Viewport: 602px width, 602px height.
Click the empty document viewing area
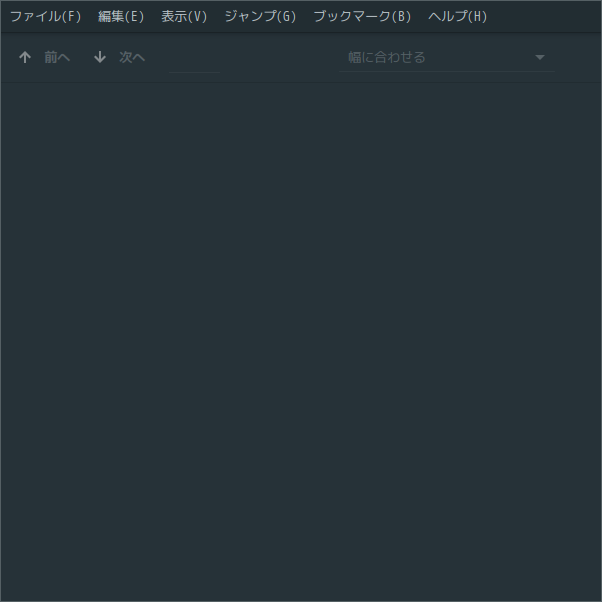[x=301, y=342]
